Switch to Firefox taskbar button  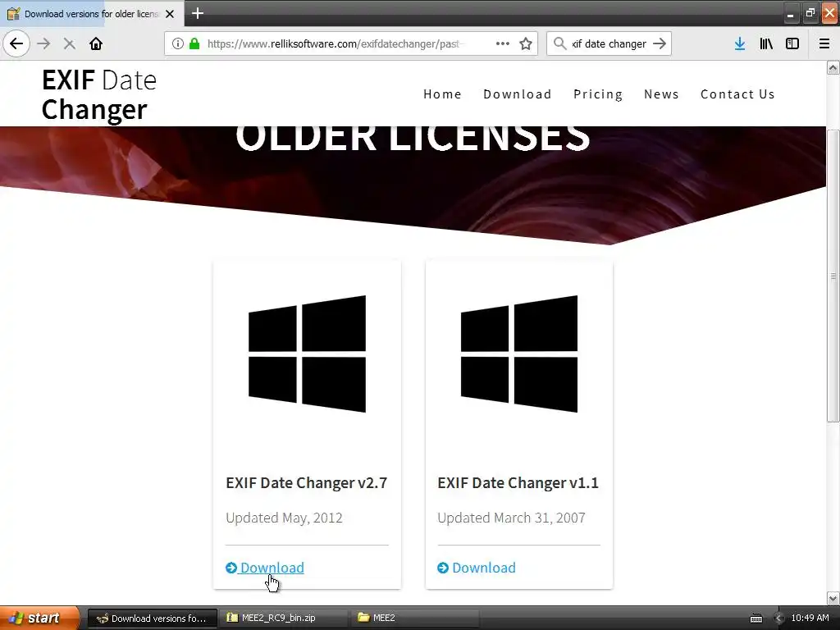(x=152, y=619)
